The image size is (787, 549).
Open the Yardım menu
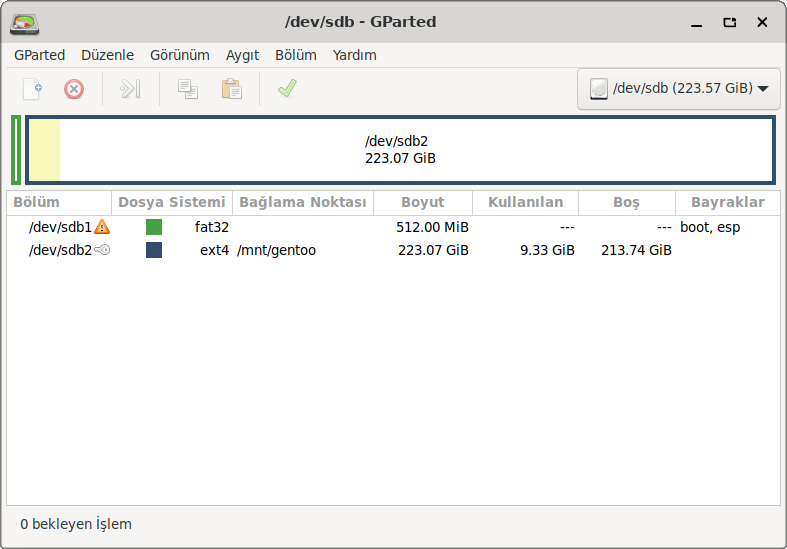(x=354, y=55)
